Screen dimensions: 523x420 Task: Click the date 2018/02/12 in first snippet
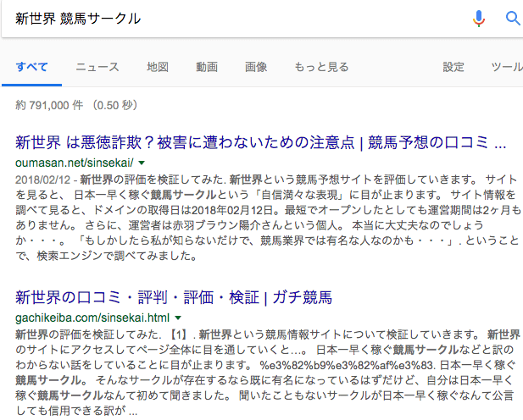42,180
